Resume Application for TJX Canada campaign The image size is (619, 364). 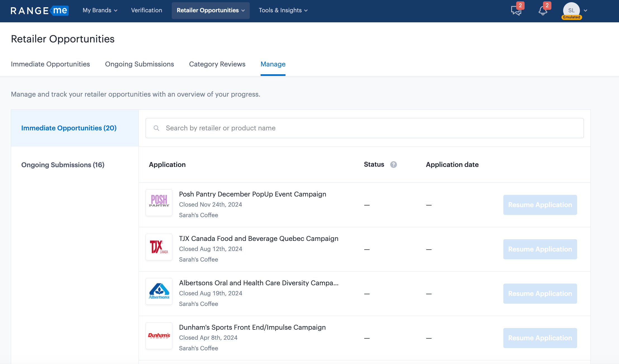540,249
